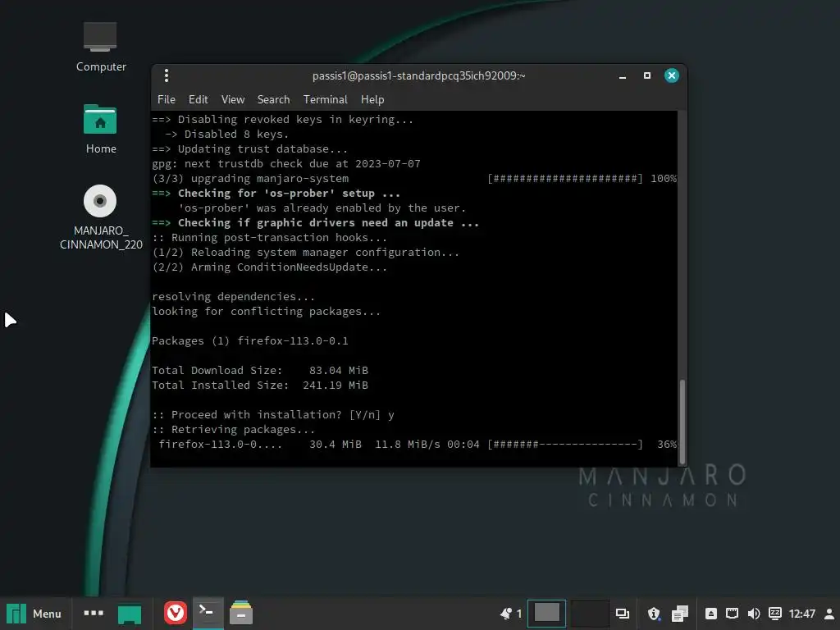The image size is (840, 630).
Task: Click the 'Packages (1) firefox-113.0-0.1' line
Action: 250,340
